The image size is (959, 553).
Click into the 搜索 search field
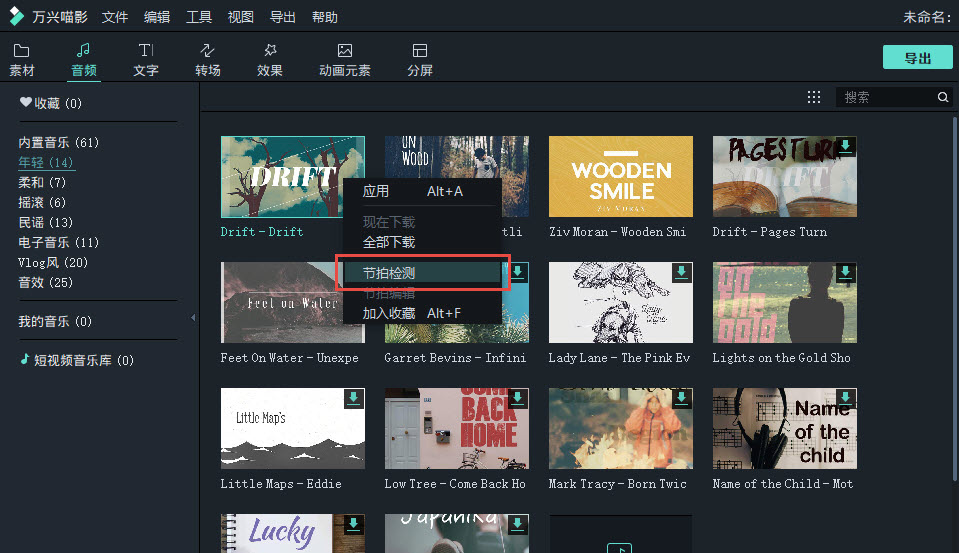[885, 97]
